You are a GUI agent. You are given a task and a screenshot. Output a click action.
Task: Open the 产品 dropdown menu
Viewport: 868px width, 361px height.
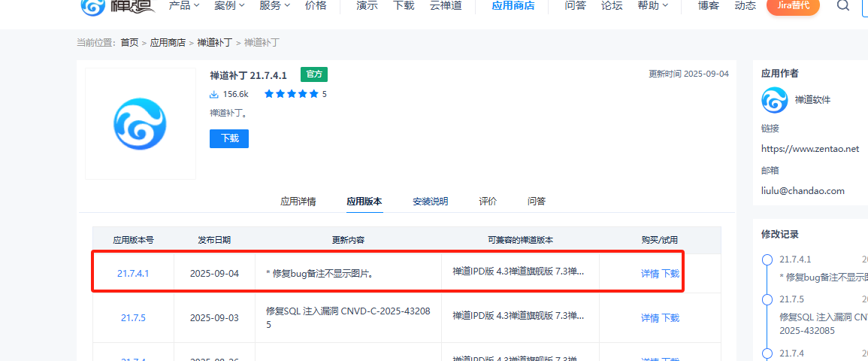184,5
